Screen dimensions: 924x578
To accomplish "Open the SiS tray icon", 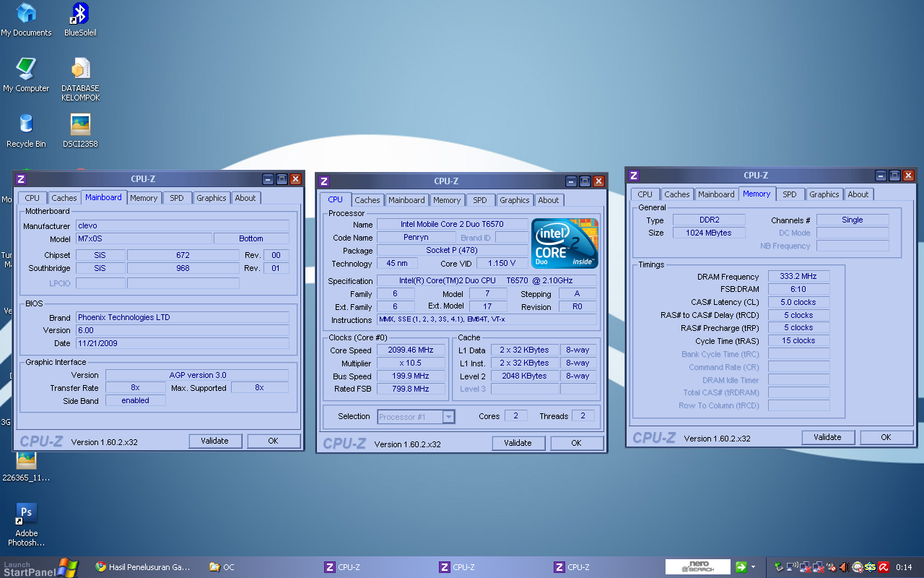I will (871, 567).
